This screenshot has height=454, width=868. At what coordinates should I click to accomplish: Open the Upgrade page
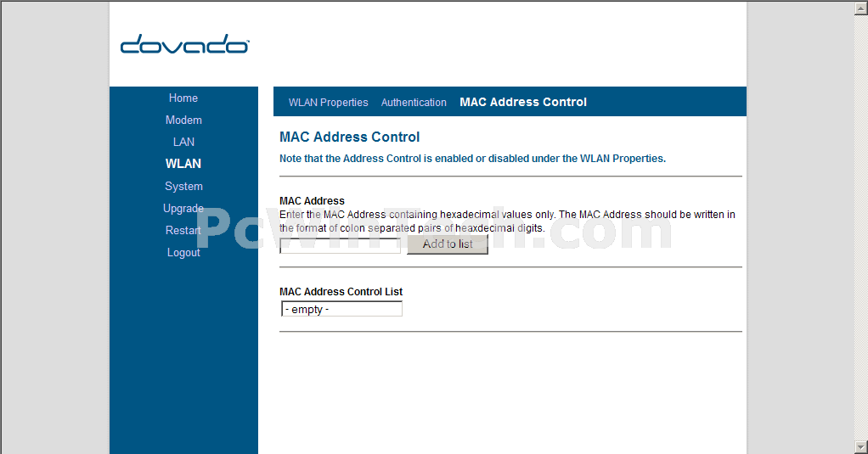click(183, 209)
